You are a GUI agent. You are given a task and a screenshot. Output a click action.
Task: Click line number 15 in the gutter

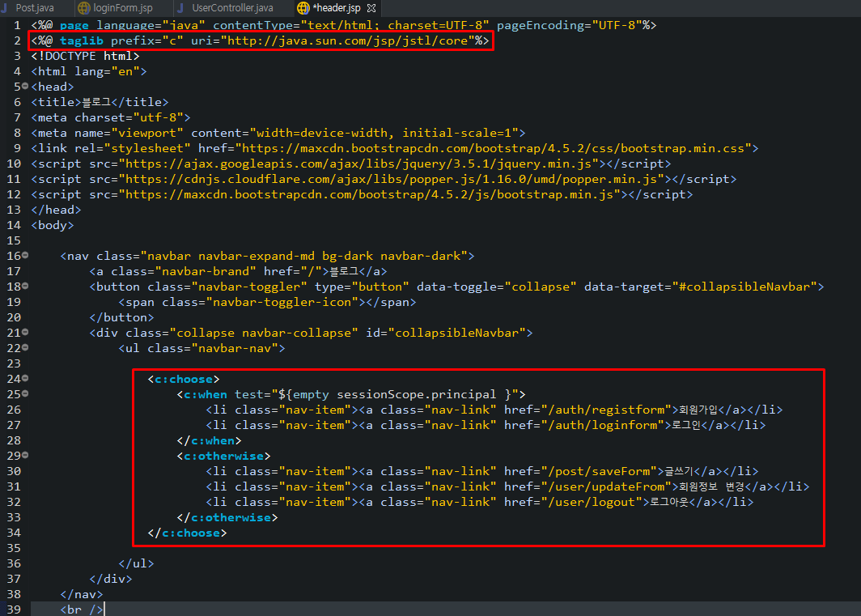click(x=14, y=240)
